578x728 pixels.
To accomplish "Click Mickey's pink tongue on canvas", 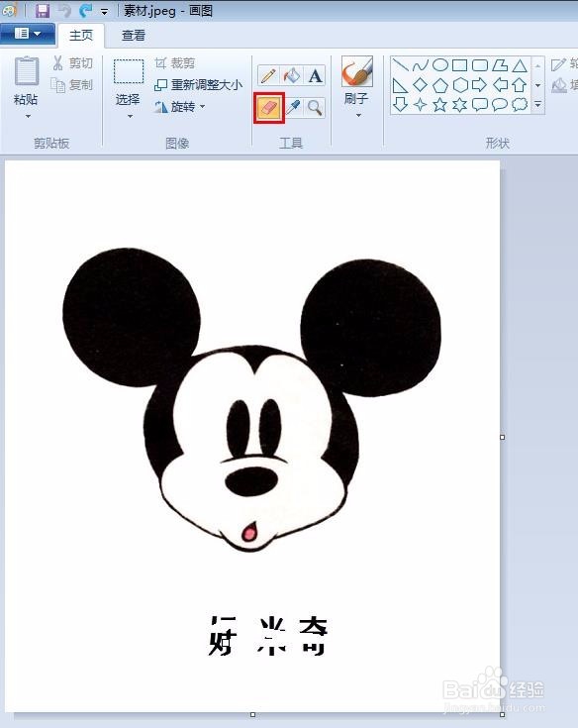I will 249,533.
